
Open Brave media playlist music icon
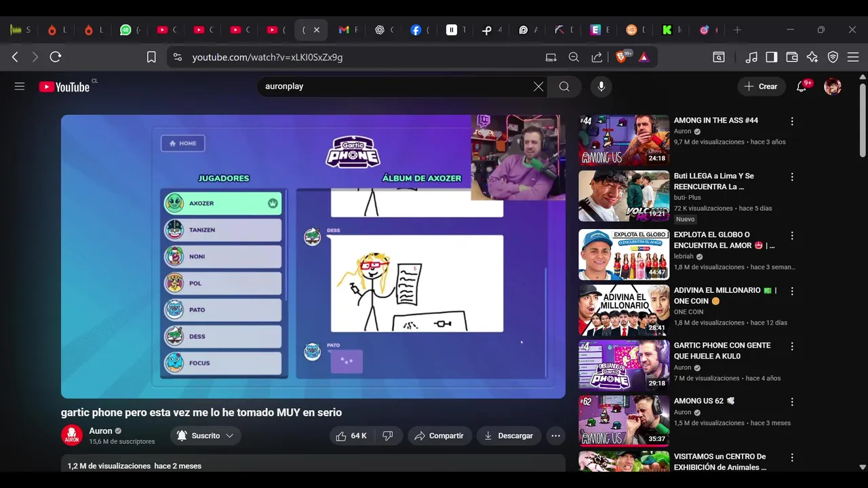[751, 57]
